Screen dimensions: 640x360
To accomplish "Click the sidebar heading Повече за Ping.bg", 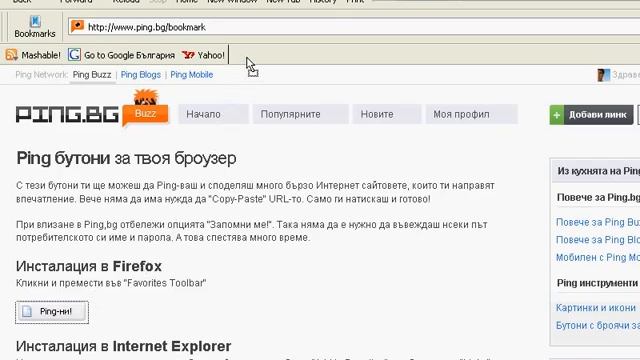I will 598,198.
